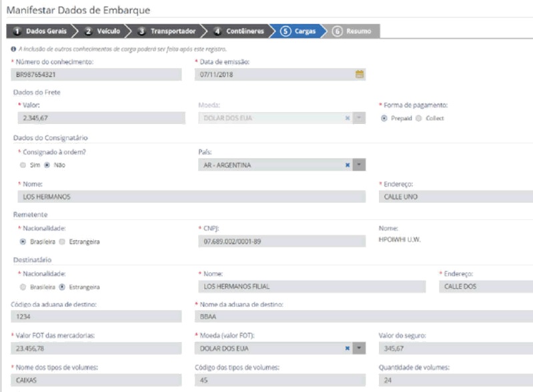Click the Número do conhecimento field
The height and width of the screenshot is (392, 533).
pos(97,75)
